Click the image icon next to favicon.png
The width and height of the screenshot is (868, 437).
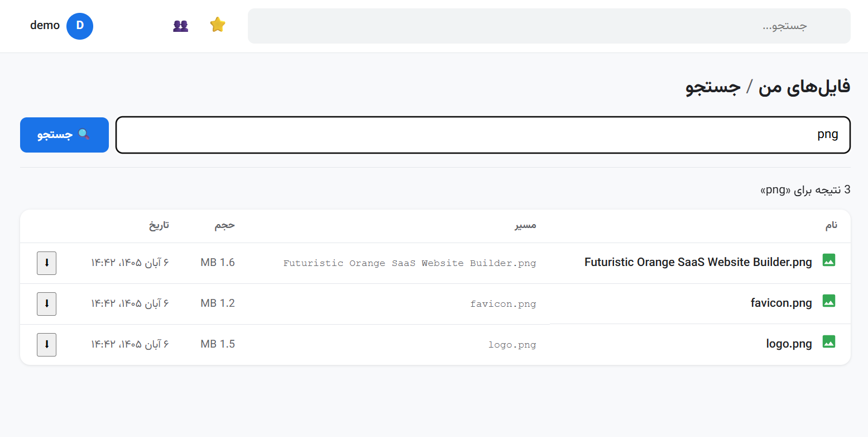tap(829, 301)
